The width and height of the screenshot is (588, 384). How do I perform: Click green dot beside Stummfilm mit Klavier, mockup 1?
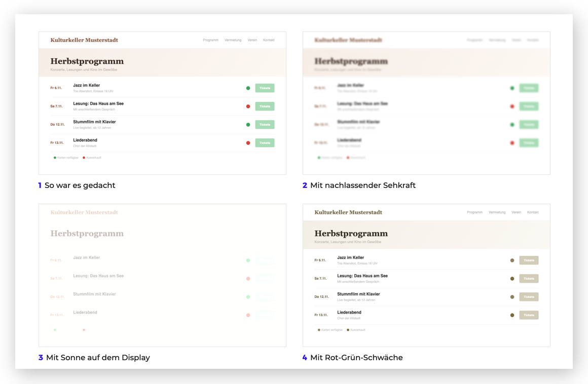(x=248, y=125)
